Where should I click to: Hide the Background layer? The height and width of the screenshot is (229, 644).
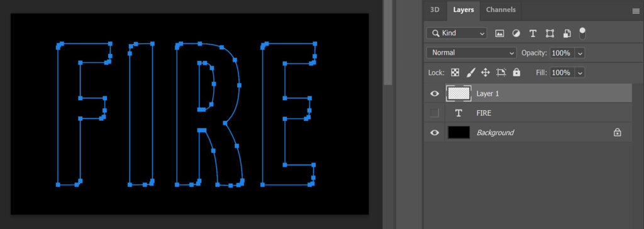point(435,133)
